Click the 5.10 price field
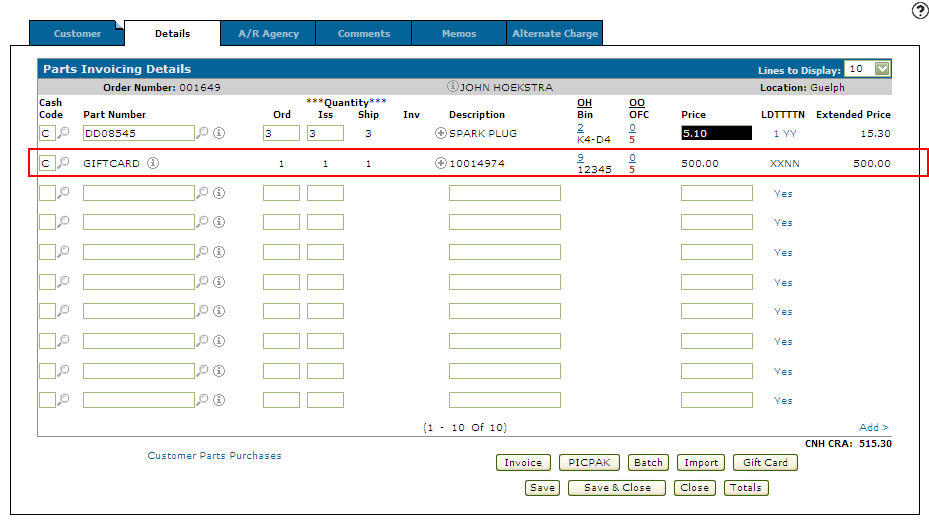This screenshot has width=929, height=524. 716,133
